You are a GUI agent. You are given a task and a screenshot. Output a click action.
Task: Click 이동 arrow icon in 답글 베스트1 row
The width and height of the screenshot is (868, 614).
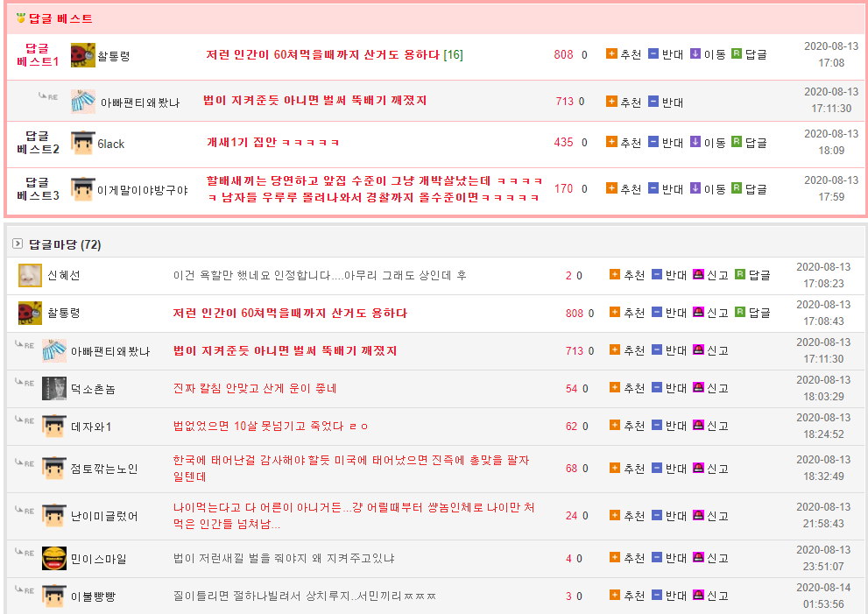695,54
